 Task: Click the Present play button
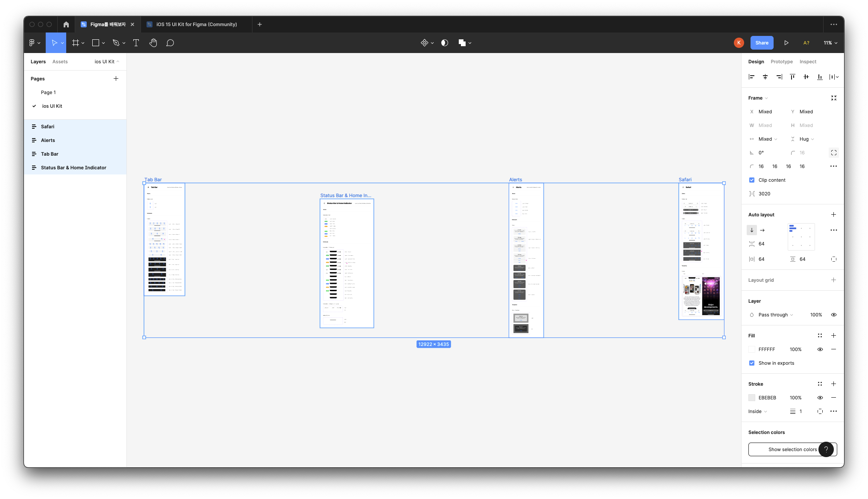(786, 43)
